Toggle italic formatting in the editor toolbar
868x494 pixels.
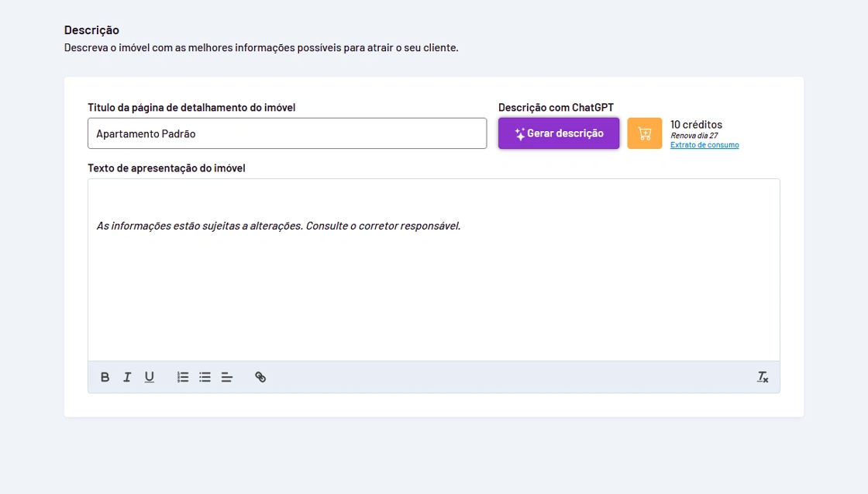pyautogui.click(x=127, y=377)
